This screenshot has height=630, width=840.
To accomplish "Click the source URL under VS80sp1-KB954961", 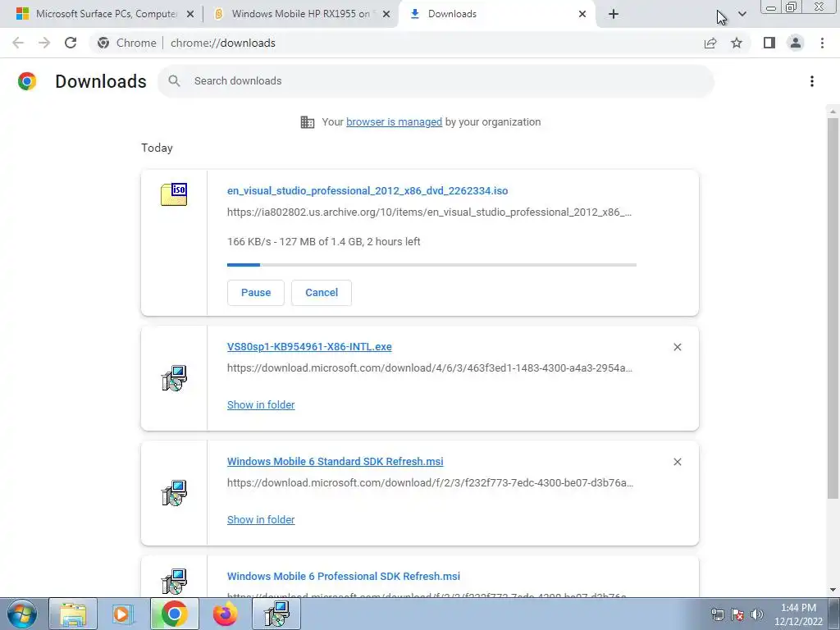I will click(430, 368).
